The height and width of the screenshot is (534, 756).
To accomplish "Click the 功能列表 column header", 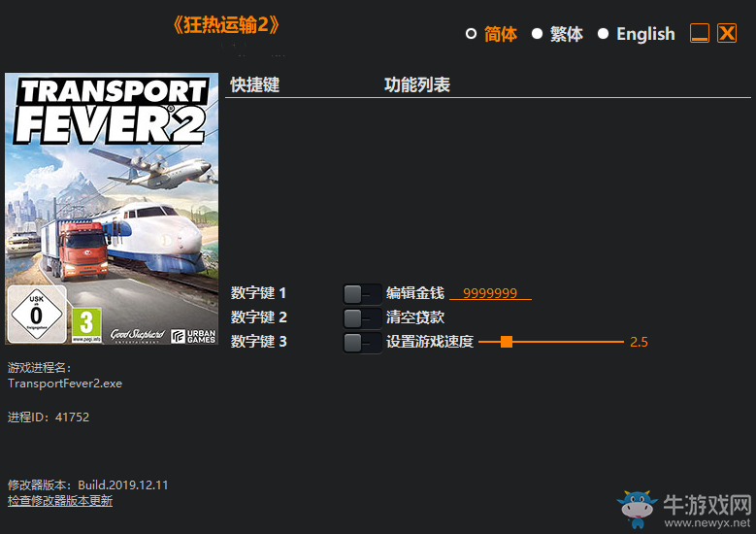I will (x=417, y=84).
